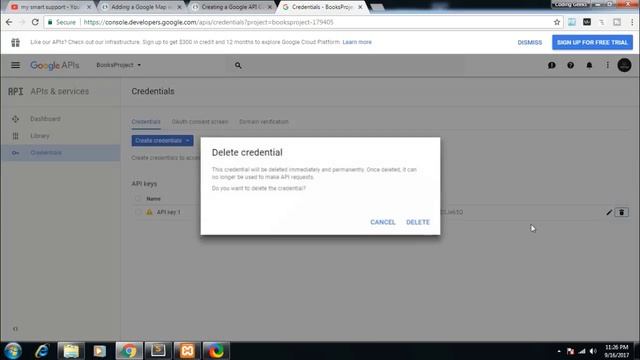Click the Google APIs logo
Screen dimensions: 640x360
click(x=55, y=65)
